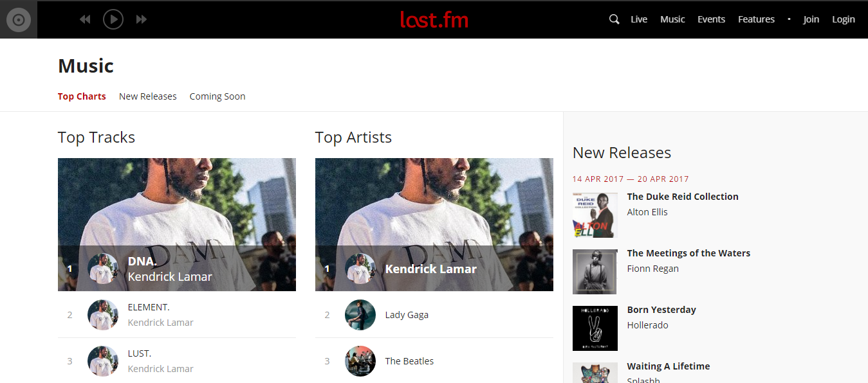868x383 pixels.
Task: Click the vinyl disc icon at top left
Action: click(x=19, y=20)
